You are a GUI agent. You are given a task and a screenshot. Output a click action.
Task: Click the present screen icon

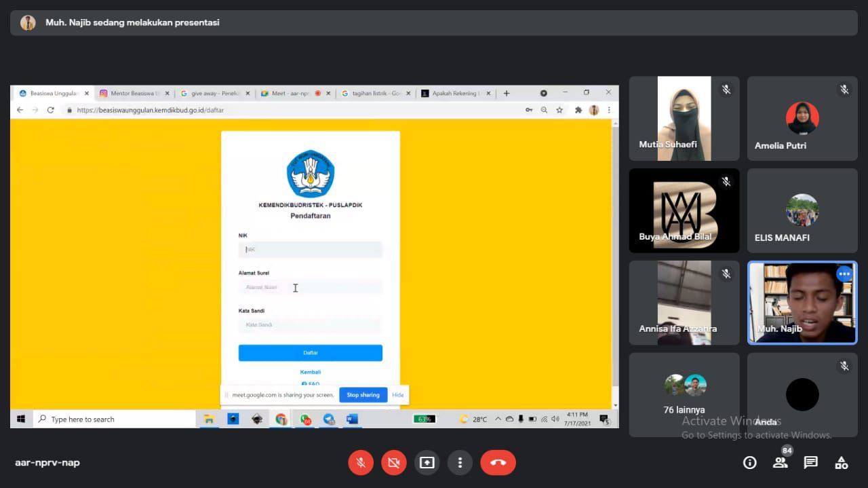(x=427, y=463)
